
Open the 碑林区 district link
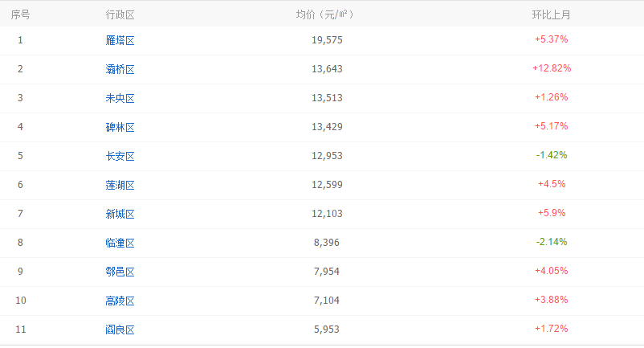click(x=120, y=127)
